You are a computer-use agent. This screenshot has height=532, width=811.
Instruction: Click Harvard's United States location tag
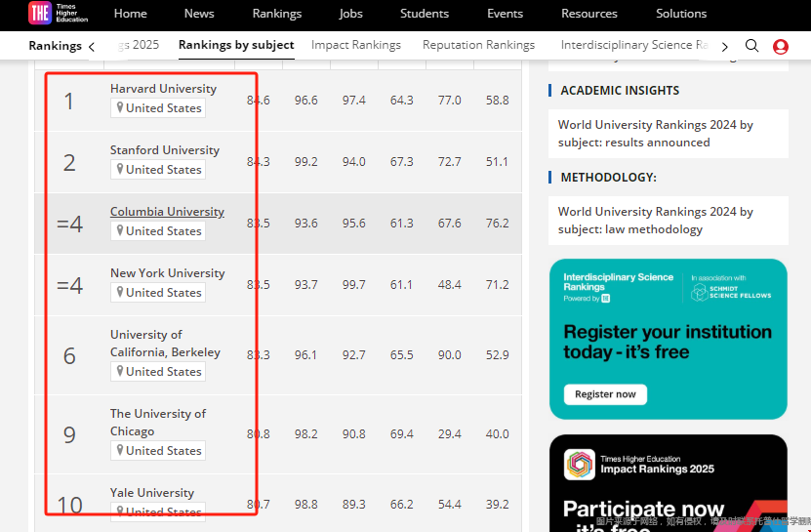click(158, 107)
